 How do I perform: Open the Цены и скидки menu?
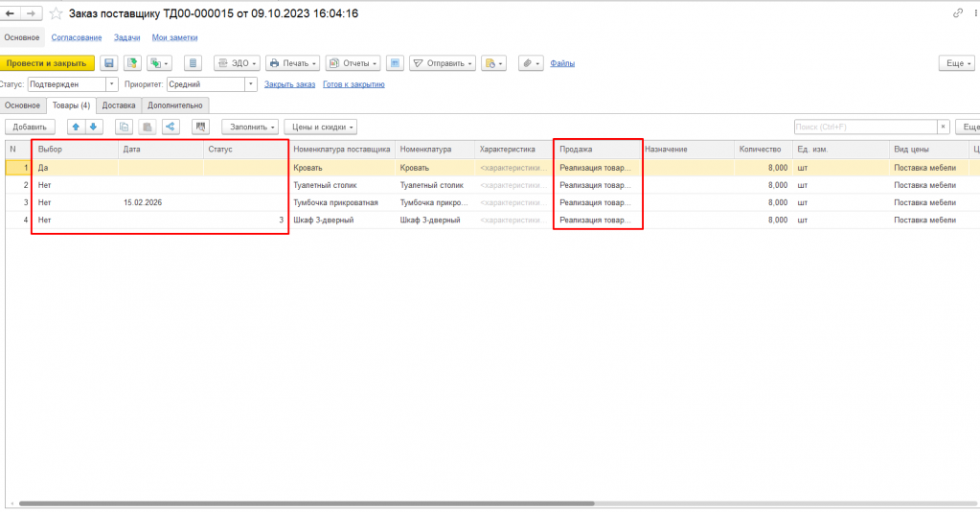click(x=320, y=127)
